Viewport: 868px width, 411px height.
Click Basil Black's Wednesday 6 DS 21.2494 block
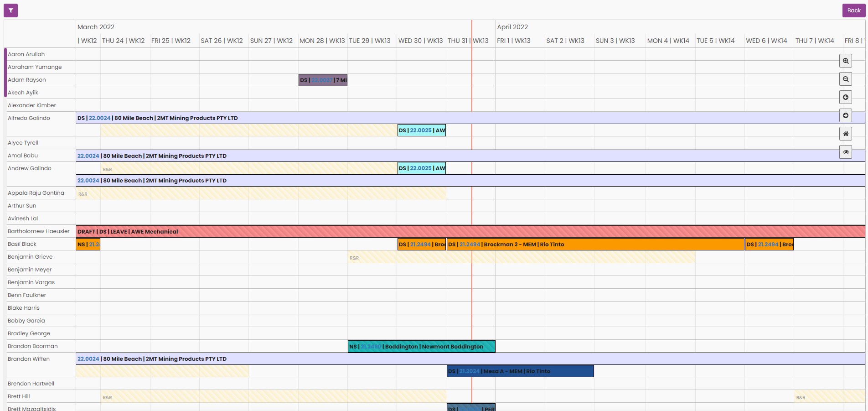click(769, 245)
